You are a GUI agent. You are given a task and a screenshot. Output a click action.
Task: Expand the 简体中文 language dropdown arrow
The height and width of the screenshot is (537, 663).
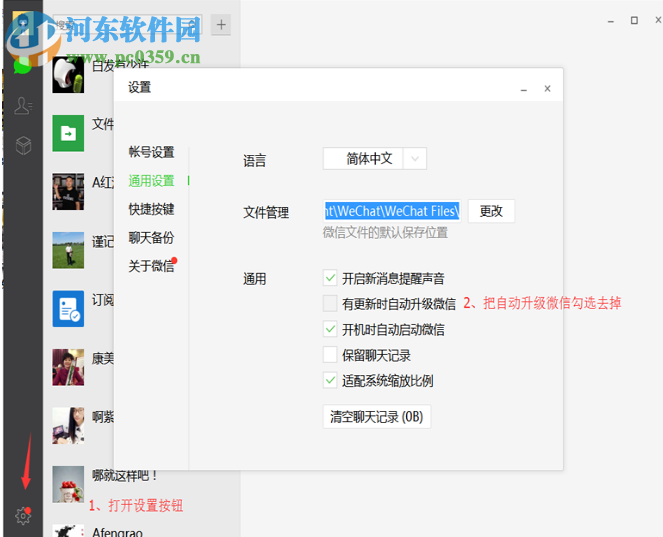click(x=415, y=159)
